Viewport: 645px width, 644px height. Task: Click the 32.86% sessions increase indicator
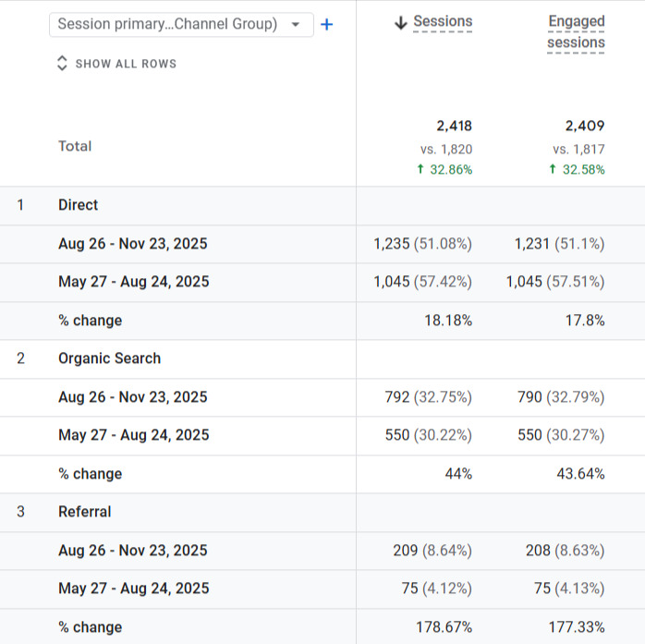tap(444, 169)
